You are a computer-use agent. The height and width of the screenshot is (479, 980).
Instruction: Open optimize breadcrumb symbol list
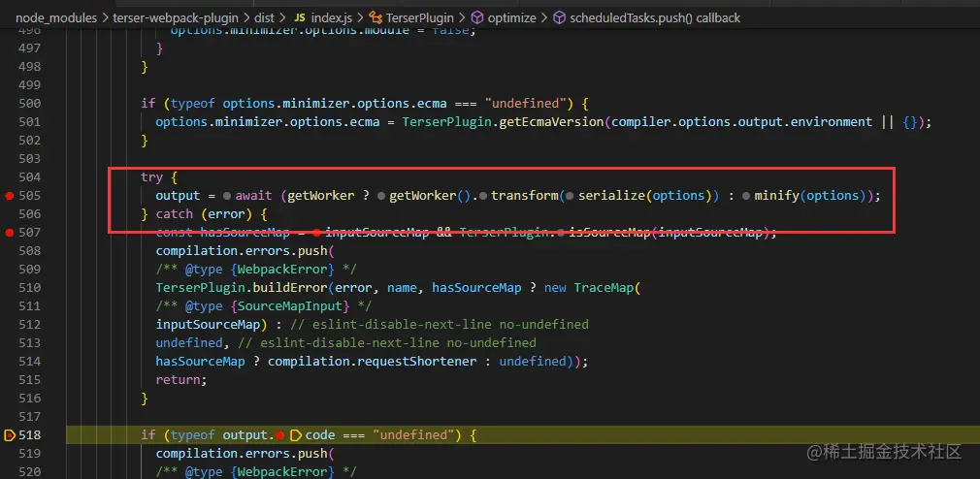tap(511, 18)
